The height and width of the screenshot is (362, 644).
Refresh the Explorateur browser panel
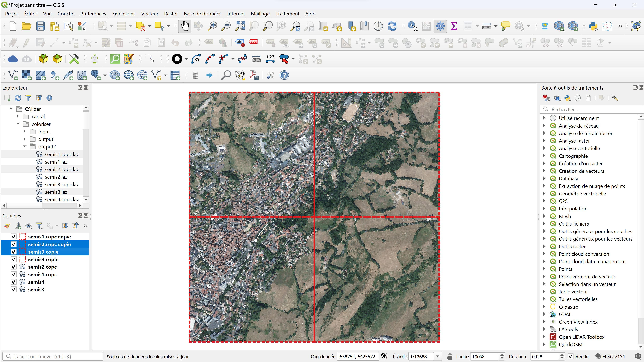point(18,98)
